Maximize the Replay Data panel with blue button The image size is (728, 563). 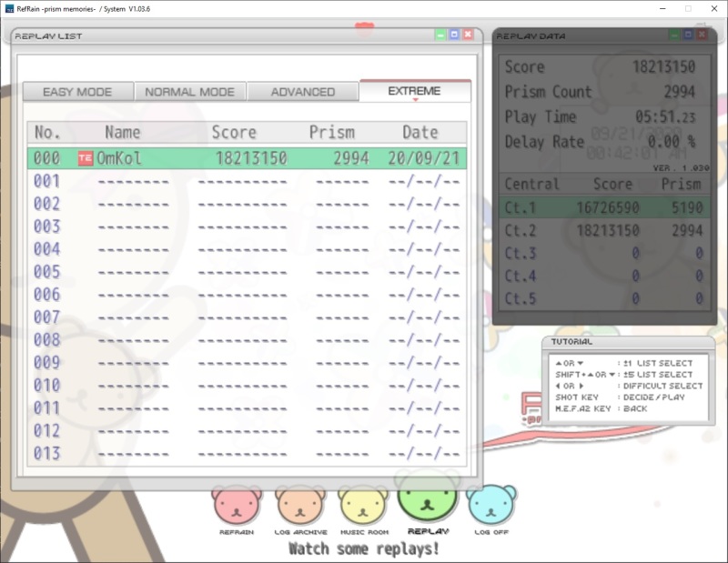[688, 35]
